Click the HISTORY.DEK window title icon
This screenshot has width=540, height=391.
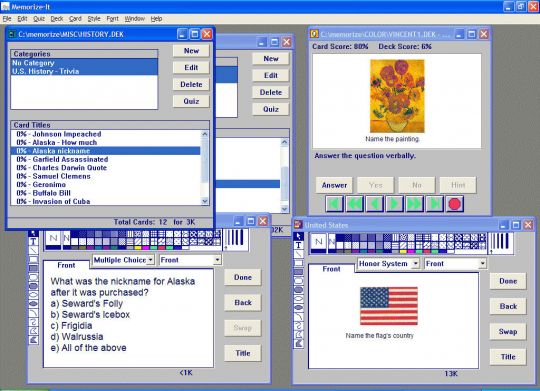click(x=12, y=34)
